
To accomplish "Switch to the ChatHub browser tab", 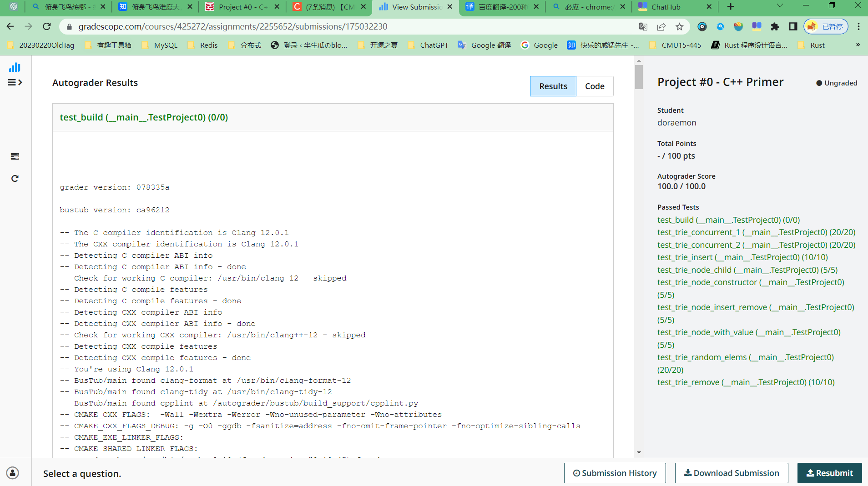I will [x=667, y=7].
